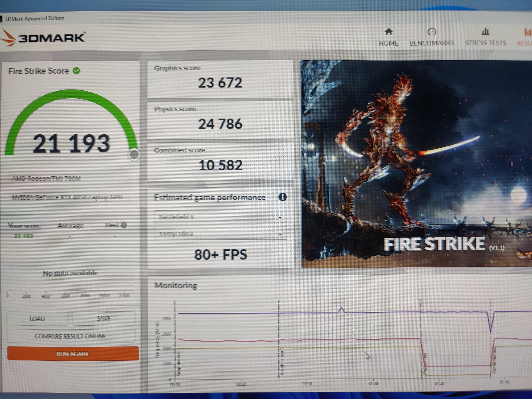Click COMPARE RESULT ONLINE button

click(x=71, y=336)
